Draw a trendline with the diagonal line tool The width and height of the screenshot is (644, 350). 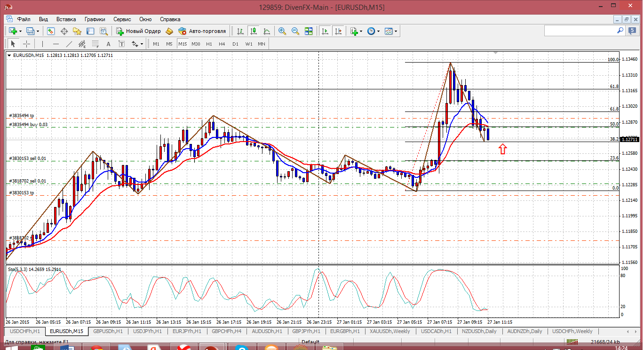(69, 44)
